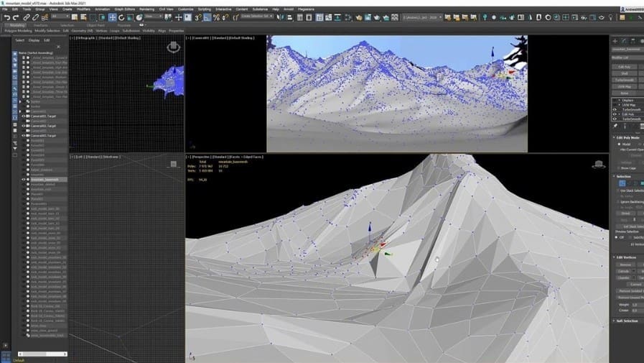
Task: Collapse the Edit Poly Mode rollout
Action: 615,138
